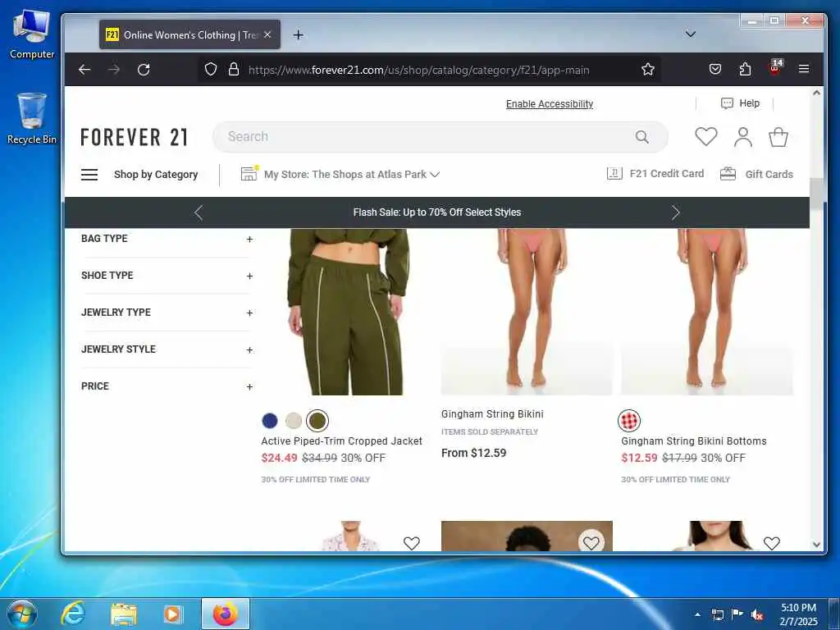Viewport: 840px width, 630px height.
Task: Click the extension icon with badge 14
Action: [x=775, y=67]
